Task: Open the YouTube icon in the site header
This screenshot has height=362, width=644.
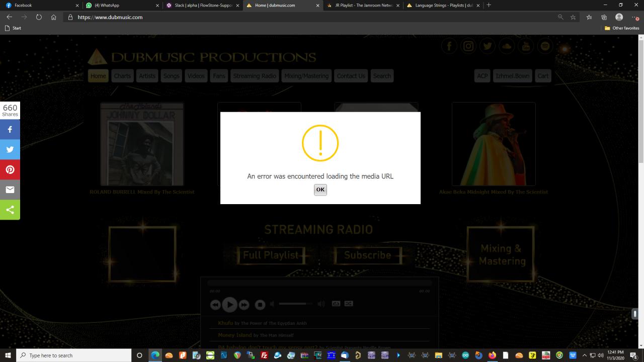Action: pyautogui.click(x=526, y=47)
